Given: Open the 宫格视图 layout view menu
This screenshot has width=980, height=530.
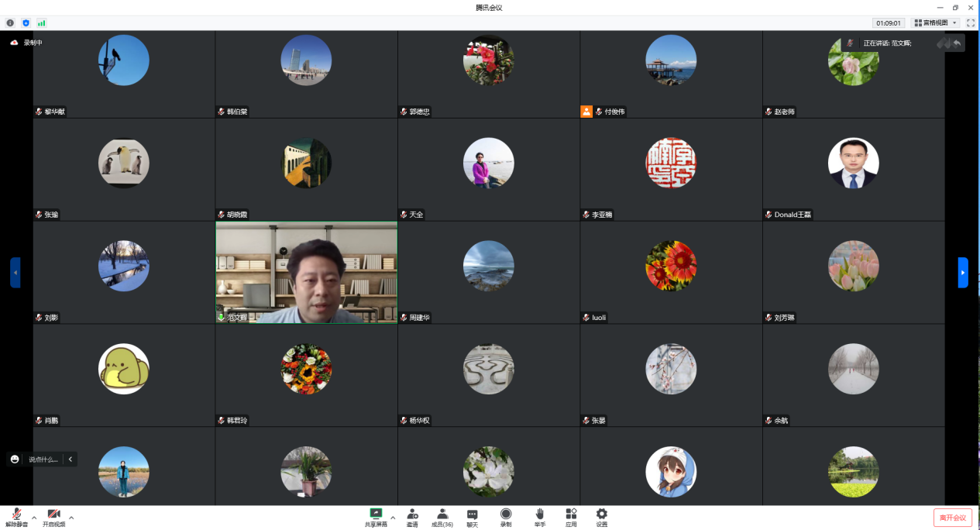Looking at the screenshot, I should [x=936, y=23].
